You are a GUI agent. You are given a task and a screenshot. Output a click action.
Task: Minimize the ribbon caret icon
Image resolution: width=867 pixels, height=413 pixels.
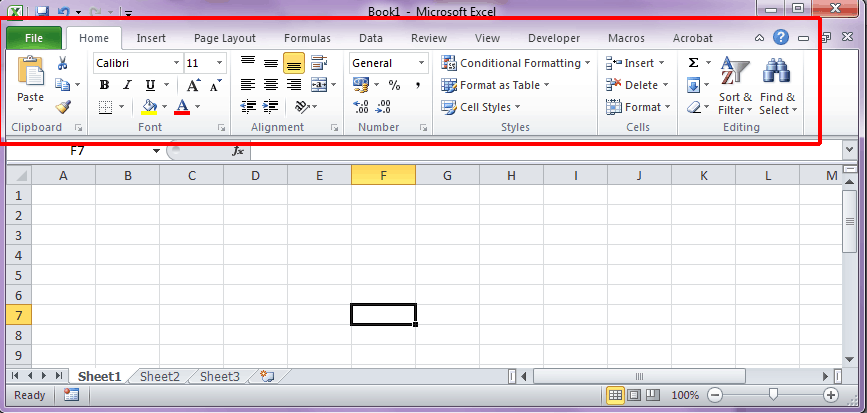coord(760,38)
